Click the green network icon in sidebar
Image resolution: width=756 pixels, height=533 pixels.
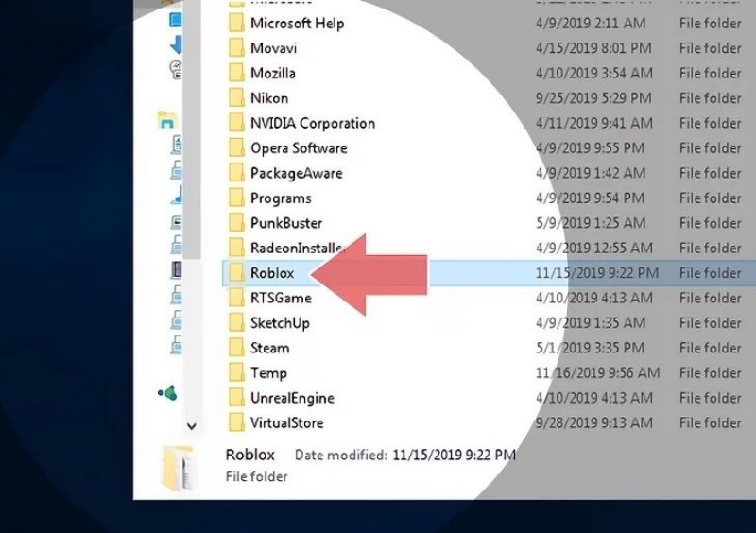pyautogui.click(x=166, y=393)
